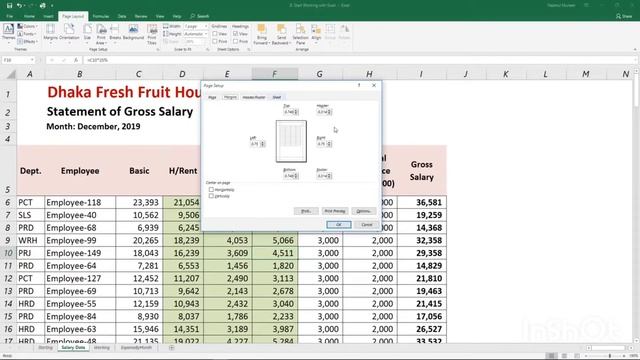Viewport: 640px width, 360px height.
Task: Open the Print Area ribbon button
Action: click(101, 34)
